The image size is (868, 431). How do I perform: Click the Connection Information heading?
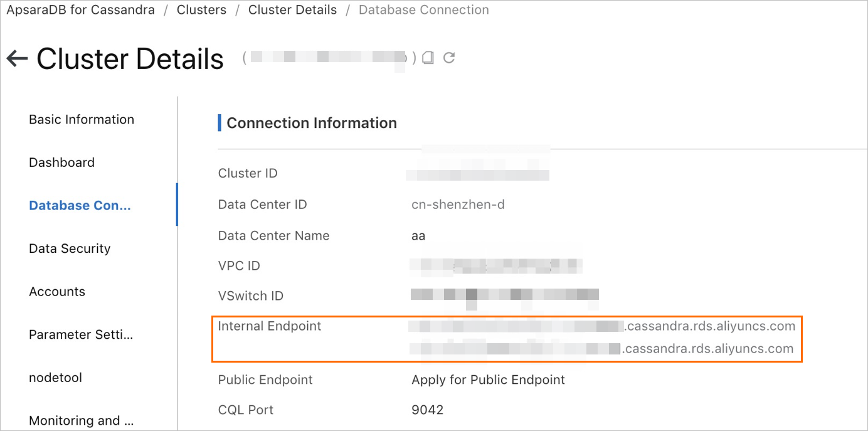[312, 123]
